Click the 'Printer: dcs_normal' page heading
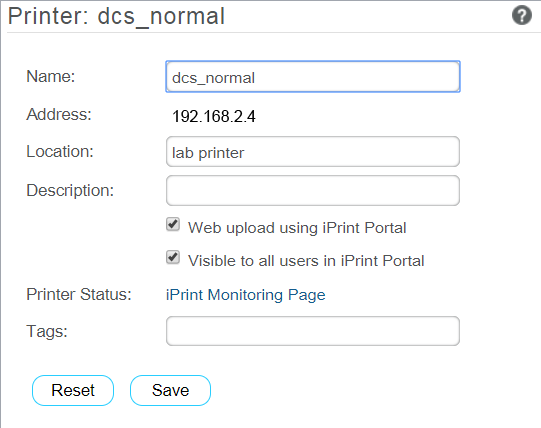 pos(116,16)
